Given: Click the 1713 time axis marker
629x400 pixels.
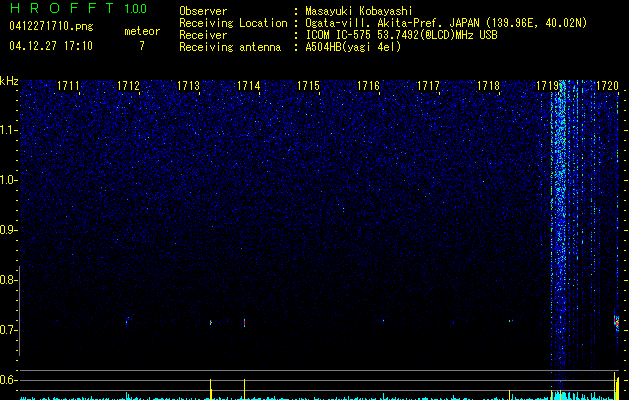Looking at the screenshot, I should click(189, 86).
